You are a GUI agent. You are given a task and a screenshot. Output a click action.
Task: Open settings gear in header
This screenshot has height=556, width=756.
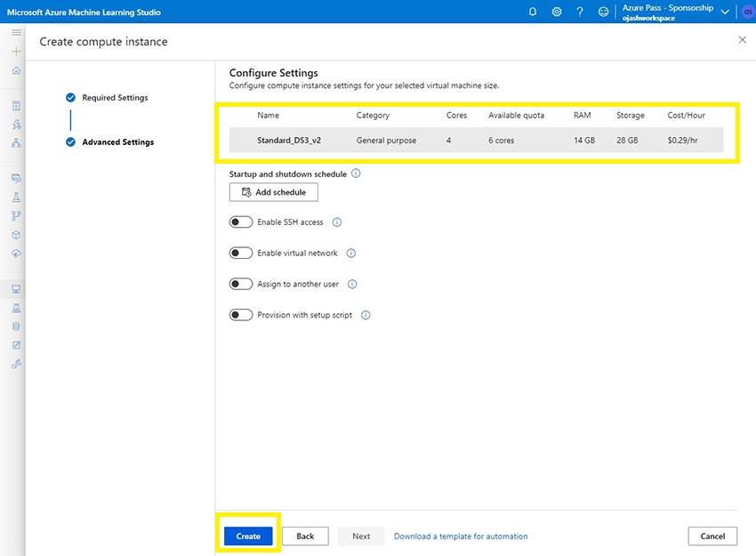(x=557, y=12)
